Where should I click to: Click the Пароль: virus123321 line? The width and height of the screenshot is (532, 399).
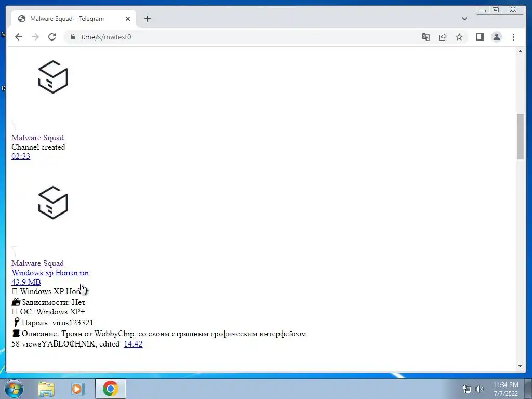[x=52, y=322]
